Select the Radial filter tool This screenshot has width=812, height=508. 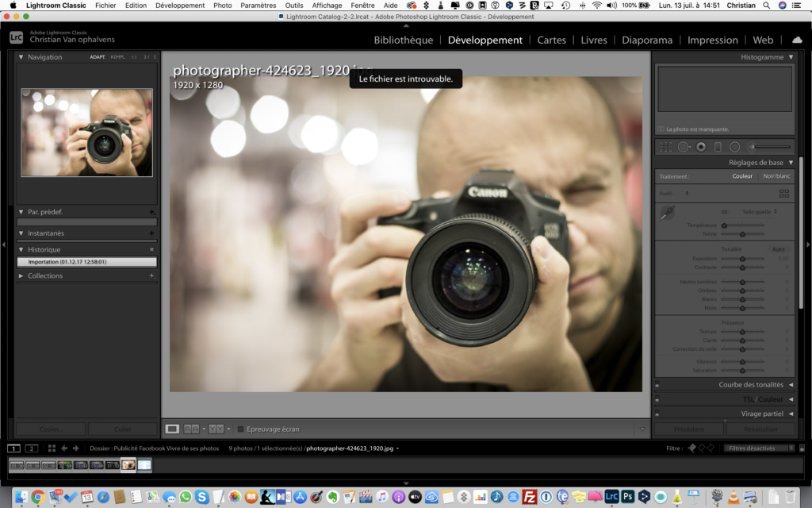pyautogui.click(x=734, y=147)
